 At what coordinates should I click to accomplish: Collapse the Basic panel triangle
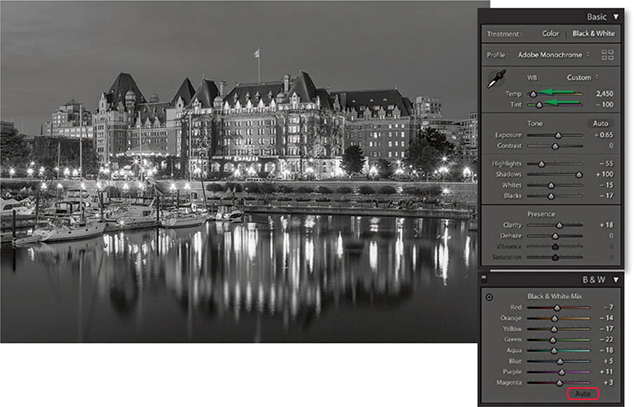click(x=616, y=17)
